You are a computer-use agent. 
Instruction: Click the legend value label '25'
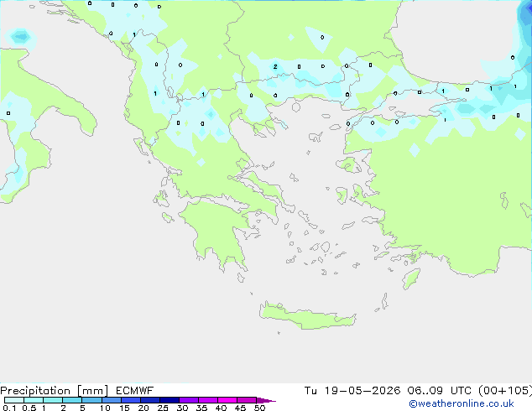click(163, 408)
